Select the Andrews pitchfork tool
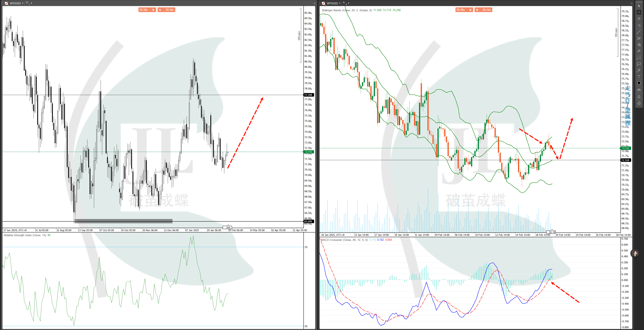The width and height of the screenshot is (644, 330). [639, 51]
